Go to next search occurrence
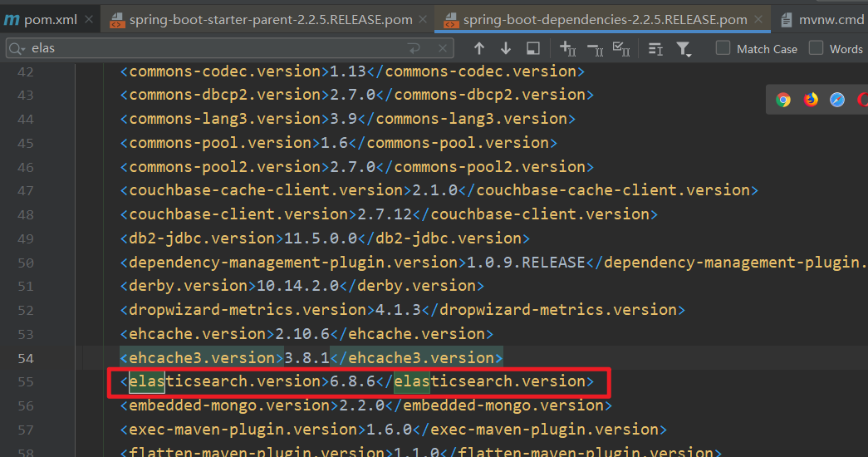Viewport: 868px width, 457px height. (x=505, y=49)
